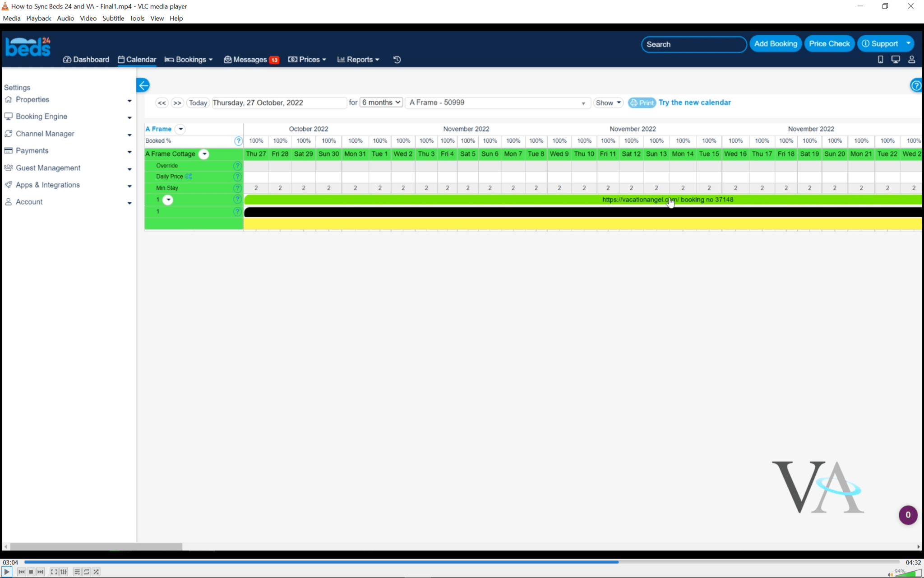Viewport: 924px width, 578px height.
Task: Open the 6 months duration dropdown
Action: [381, 103]
